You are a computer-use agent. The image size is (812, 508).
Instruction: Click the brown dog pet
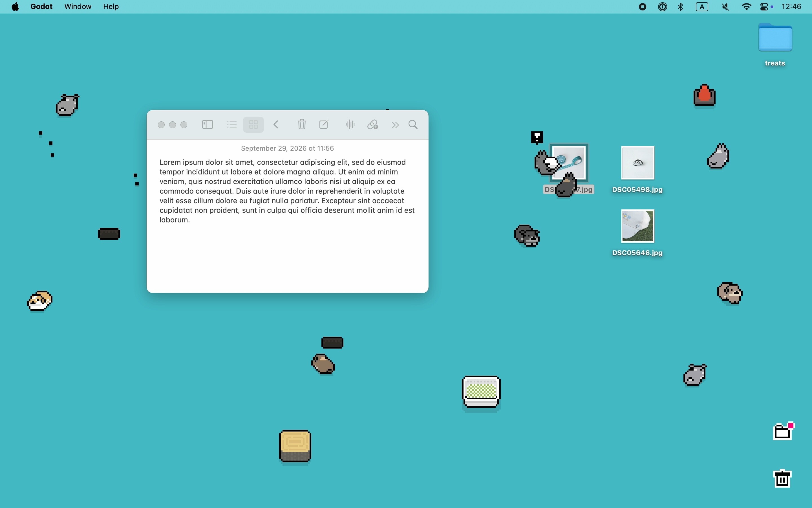pyautogui.click(x=730, y=293)
